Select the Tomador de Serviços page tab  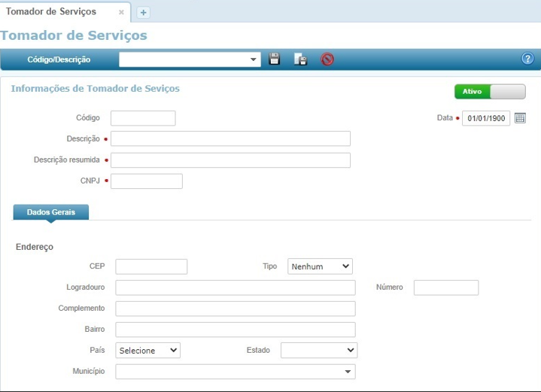coord(52,12)
